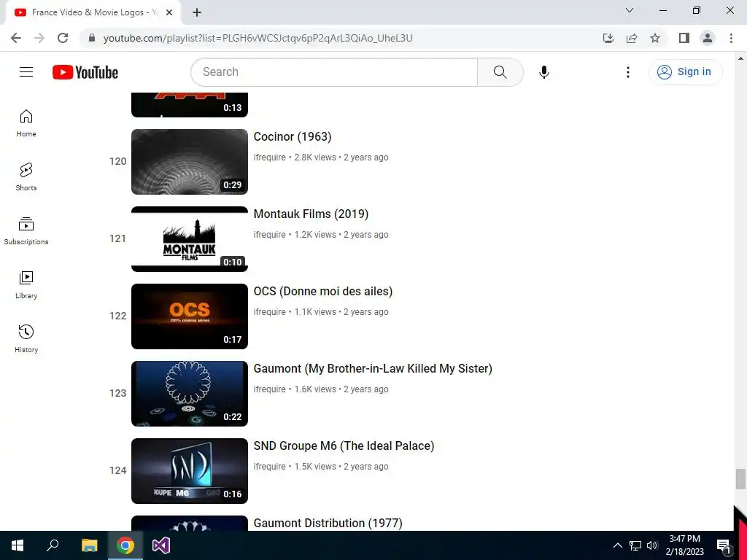
Task: Click the site lock icon
Action: [x=92, y=38]
